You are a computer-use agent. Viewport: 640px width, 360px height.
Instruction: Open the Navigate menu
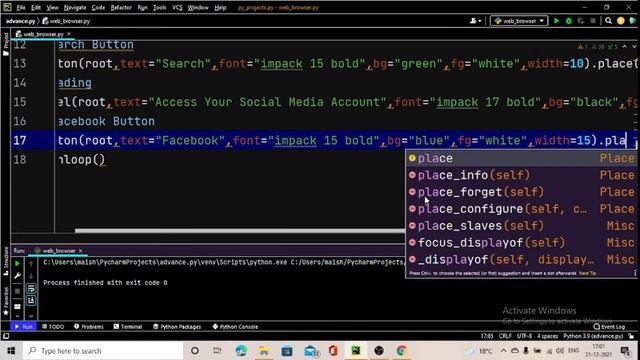pyautogui.click(x=75, y=7)
